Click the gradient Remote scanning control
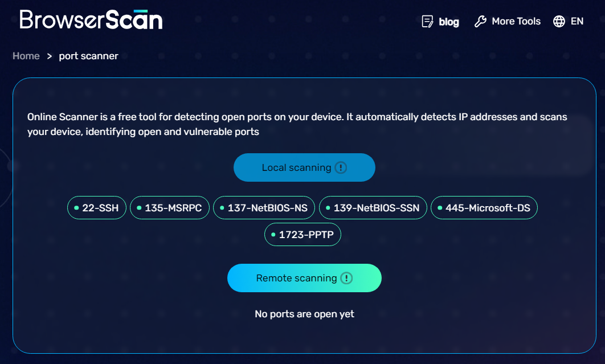This screenshot has width=605, height=364. click(304, 278)
